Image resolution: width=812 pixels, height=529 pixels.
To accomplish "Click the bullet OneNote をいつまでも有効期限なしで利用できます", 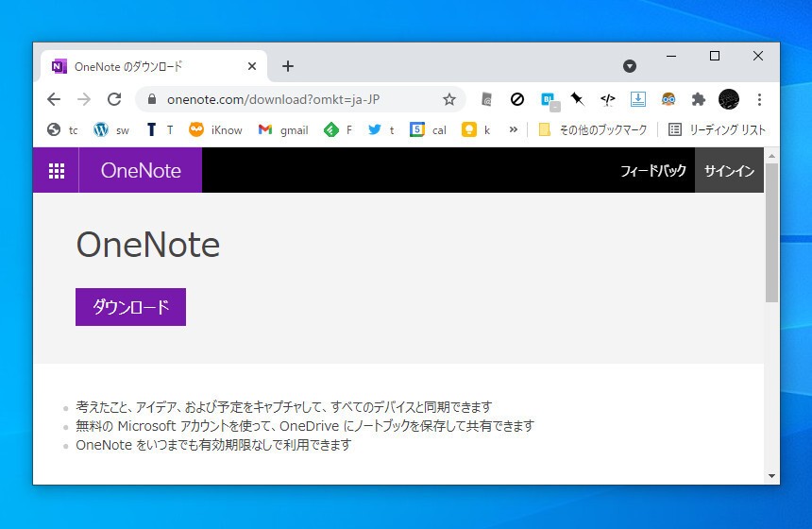I will coord(213,445).
